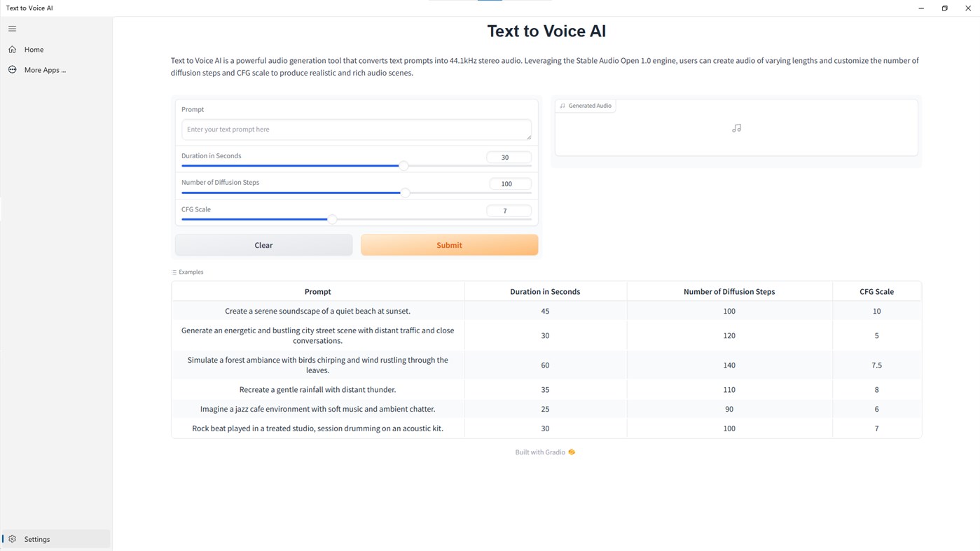Click the prompt textarea resize handle
The width and height of the screenshot is (980, 551).
[528, 137]
